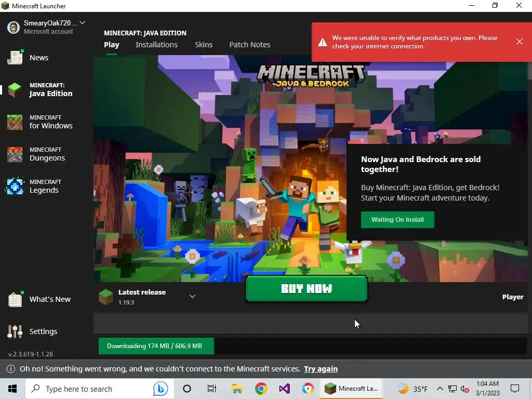Open Minecraft Dungeons icon in sidebar
Screen dimensions: 532x399
pyautogui.click(x=15, y=154)
